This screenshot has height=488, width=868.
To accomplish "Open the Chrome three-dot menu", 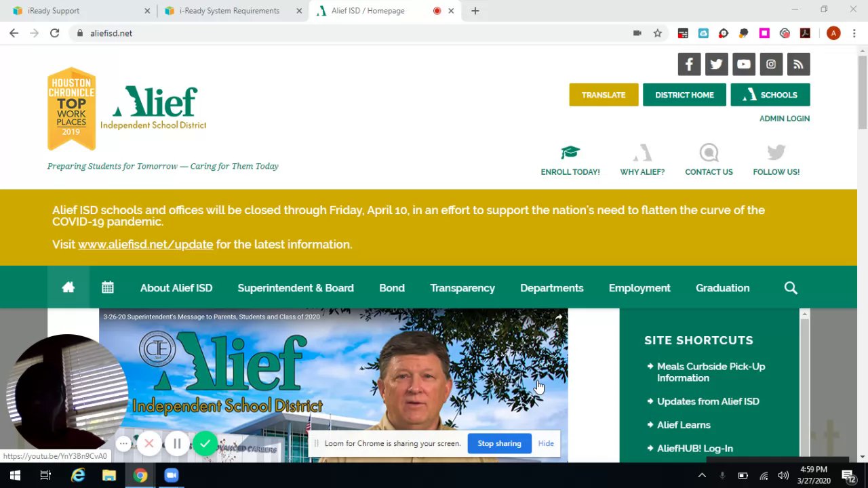I will click(x=854, y=33).
